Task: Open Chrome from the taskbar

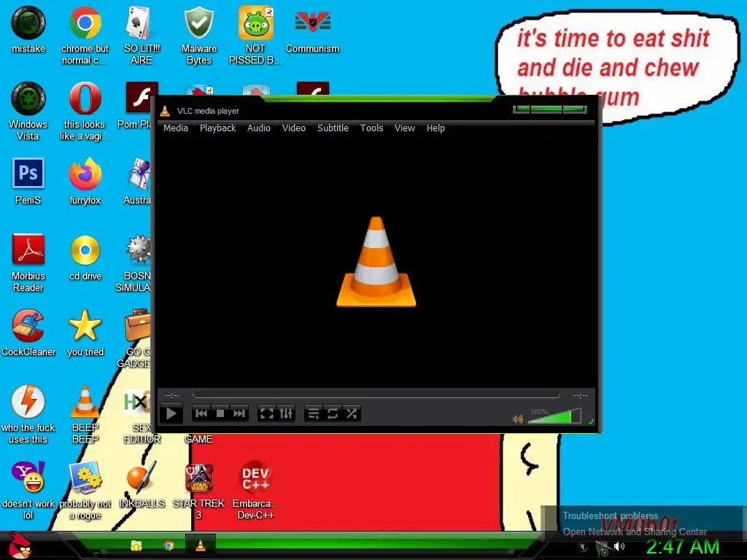Action: point(169,545)
